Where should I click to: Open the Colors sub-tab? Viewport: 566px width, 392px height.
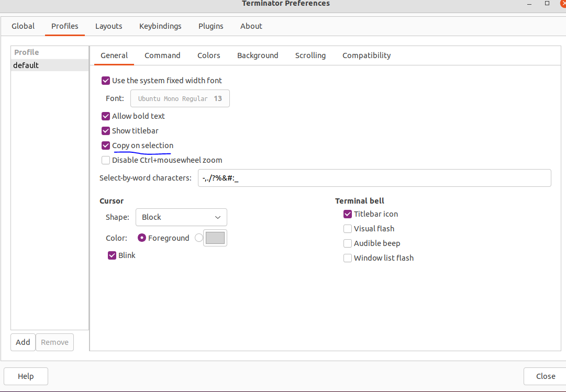click(208, 55)
